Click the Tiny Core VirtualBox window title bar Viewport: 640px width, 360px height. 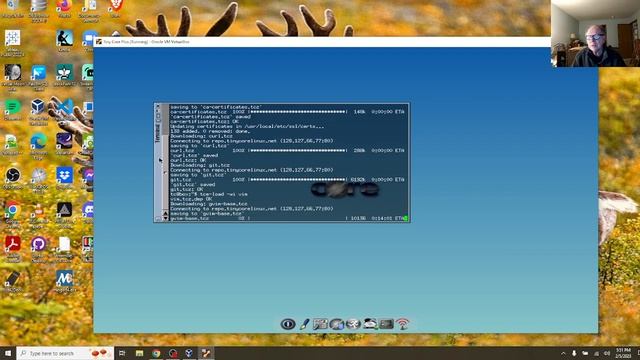coord(322,42)
